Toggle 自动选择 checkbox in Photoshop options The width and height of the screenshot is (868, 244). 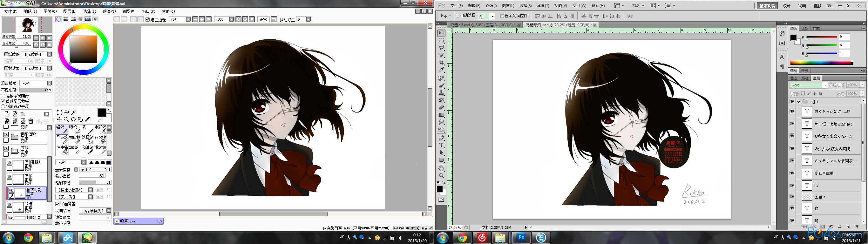point(458,16)
